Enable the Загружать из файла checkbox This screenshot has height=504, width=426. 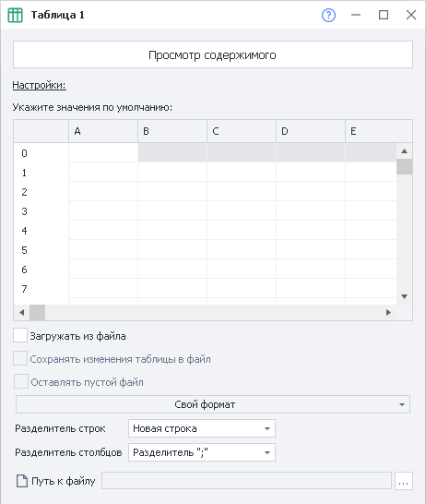[20, 335]
